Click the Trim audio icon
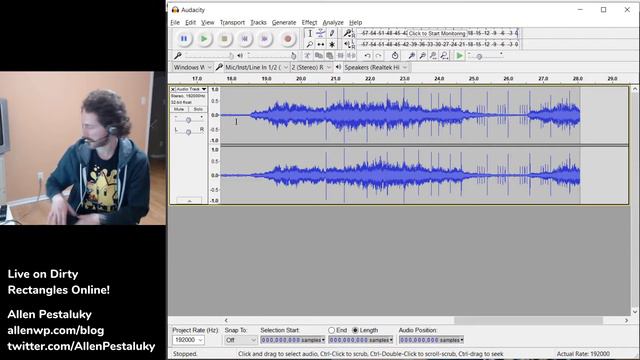640x360 pixels. tap(340, 56)
